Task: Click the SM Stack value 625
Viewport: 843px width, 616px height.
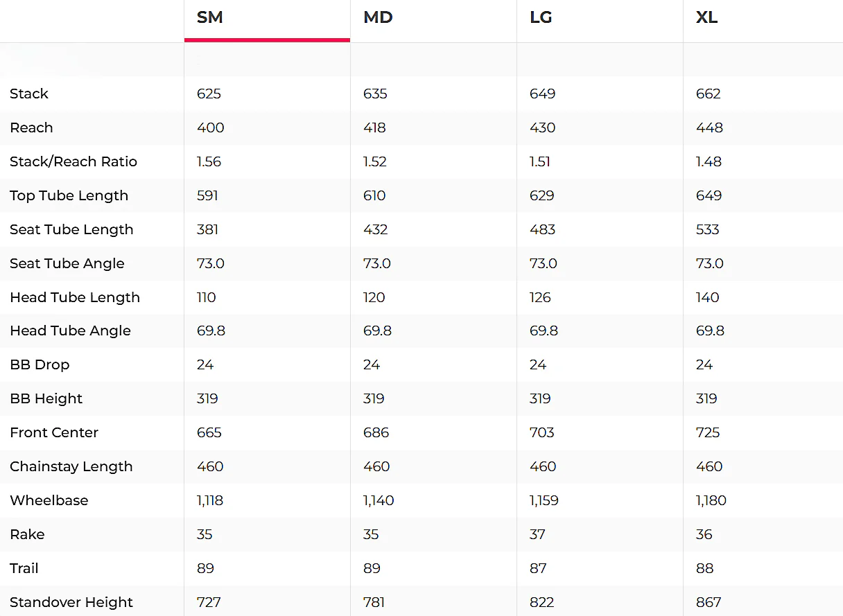Action: [209, 94]
